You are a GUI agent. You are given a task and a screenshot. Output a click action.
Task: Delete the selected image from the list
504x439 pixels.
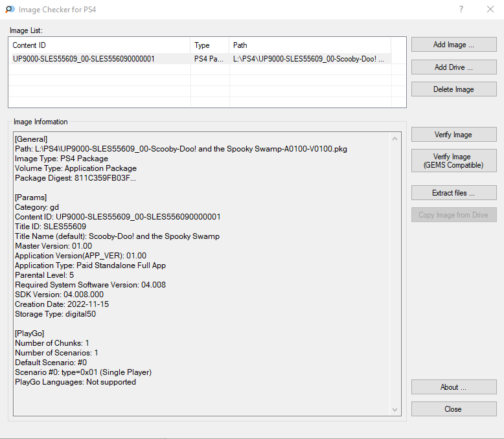coord(454,89)
